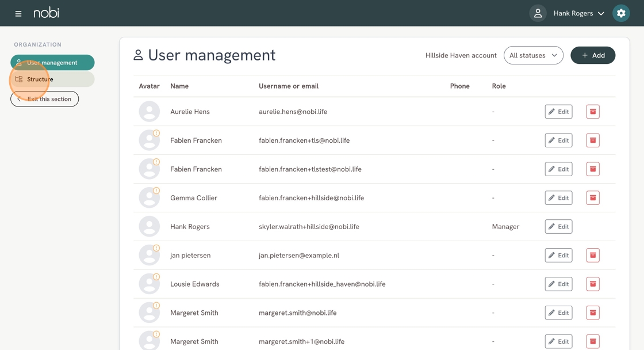The image size is (644, 350).
Task: Click Lousie Edwards avatar
Action: pyautogui.click(x=149, y=284)
